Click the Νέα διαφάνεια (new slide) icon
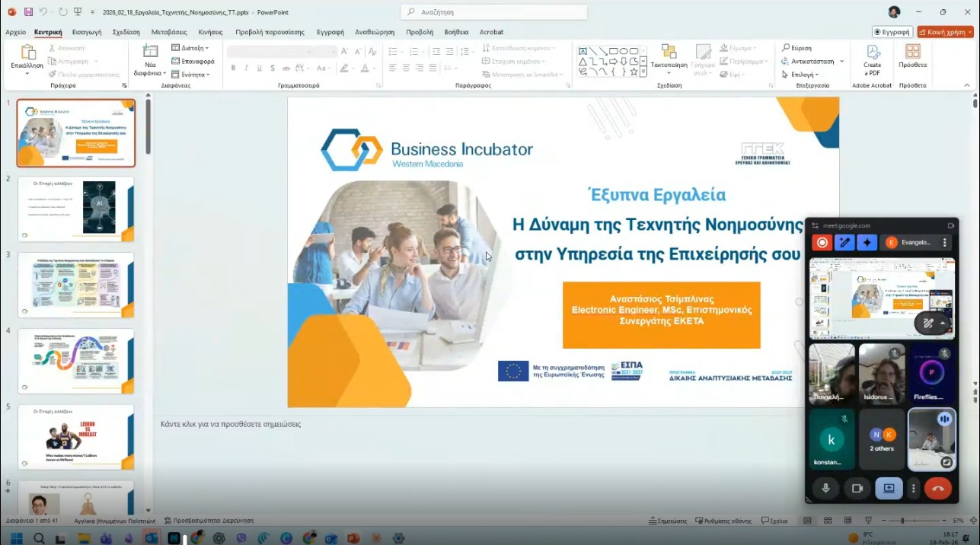 click(150, 52)
